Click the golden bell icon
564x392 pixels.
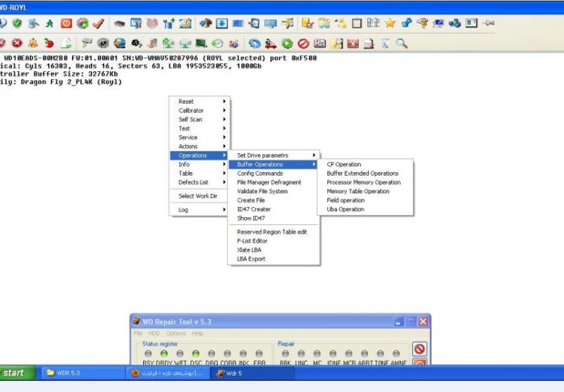point(33,44)
